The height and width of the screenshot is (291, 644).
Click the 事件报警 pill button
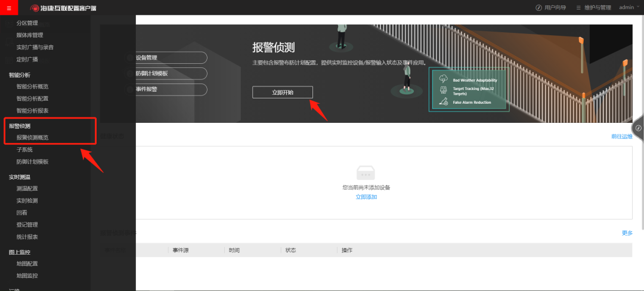(167, 89)
